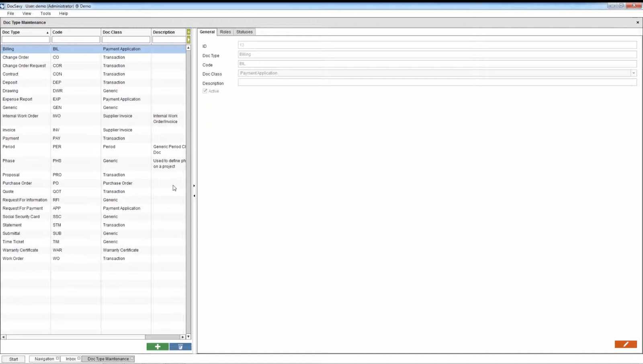The image size is (643, 364).
Task: Click the DocSavy logo in the title bar
Action: pos(3,6)
